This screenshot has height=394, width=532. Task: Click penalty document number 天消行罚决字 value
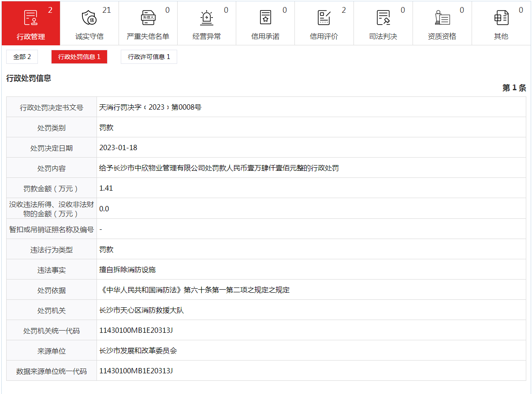pos(150,107)
